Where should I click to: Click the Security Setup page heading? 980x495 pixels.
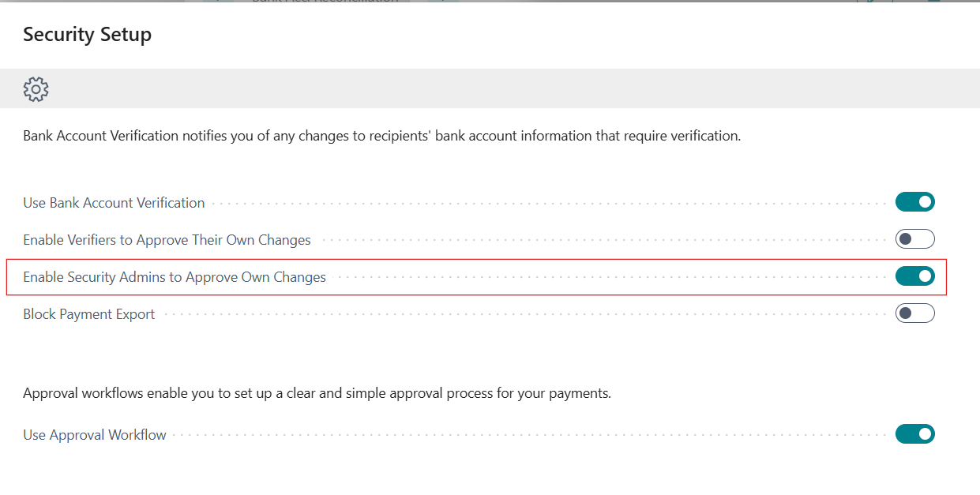[x=87, y=35]
